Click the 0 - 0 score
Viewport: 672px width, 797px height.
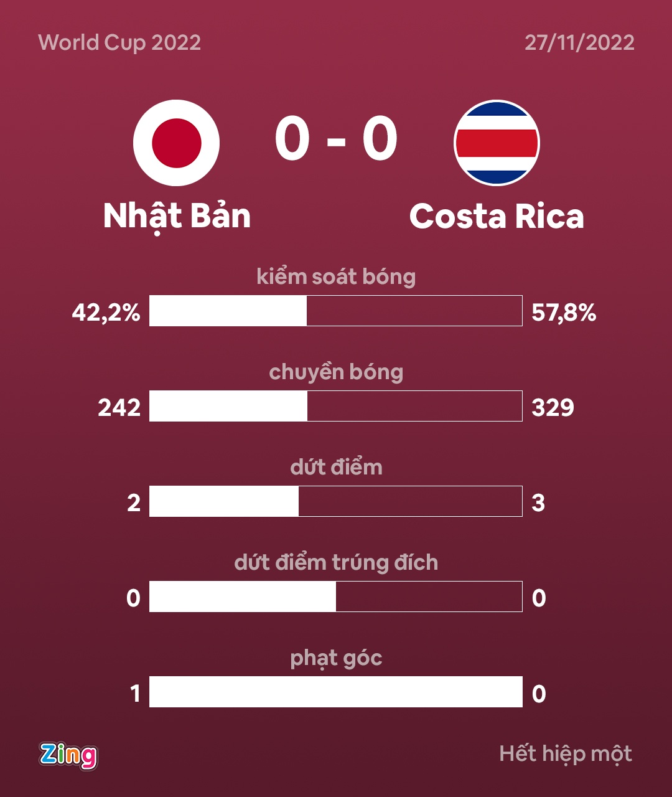pyautogui.click(x=336, y=139)
